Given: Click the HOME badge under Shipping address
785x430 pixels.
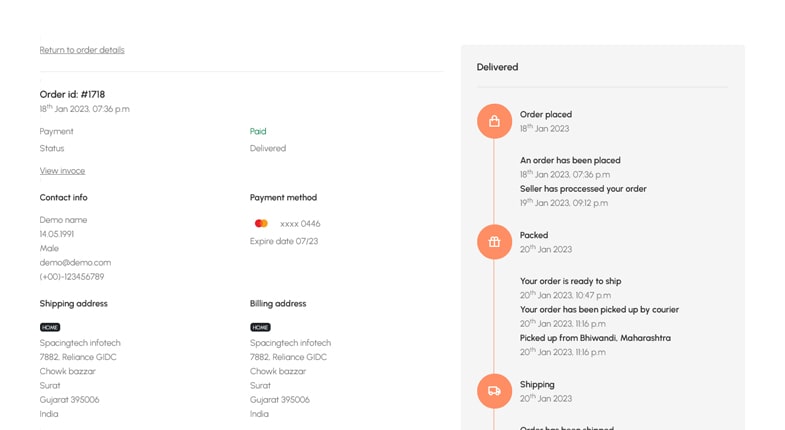Looking at the screenshot, I should (50, 327).
